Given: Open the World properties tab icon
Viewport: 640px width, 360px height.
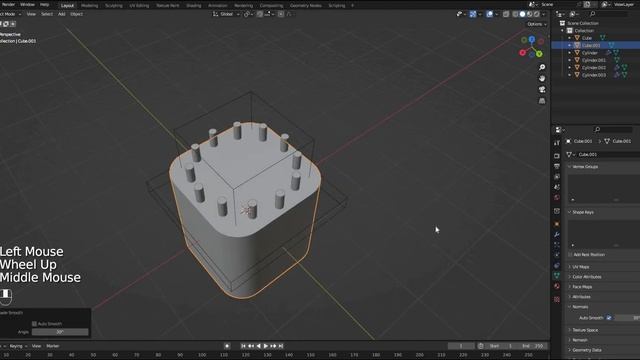Looking at the screenshot, I should coord(557,198).
